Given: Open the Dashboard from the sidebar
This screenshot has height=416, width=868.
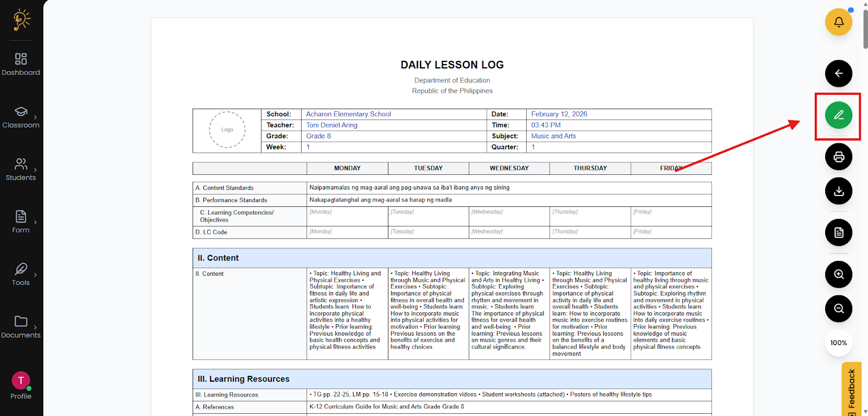Looking at the screenshot, I should click(21, 64).
